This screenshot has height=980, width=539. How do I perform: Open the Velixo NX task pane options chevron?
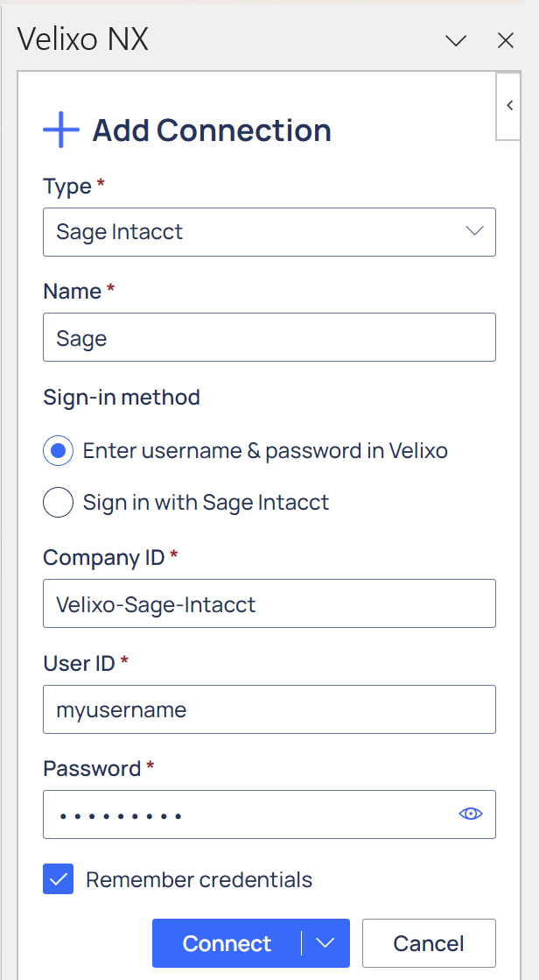pyautogui.click(x=456, y=41)
